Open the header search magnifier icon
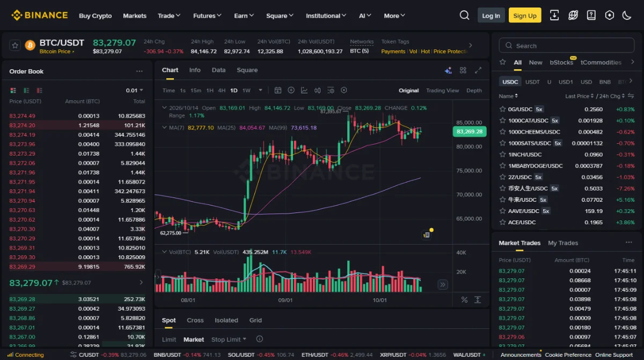This screenshot has width=644, height=360. point(464,15)
